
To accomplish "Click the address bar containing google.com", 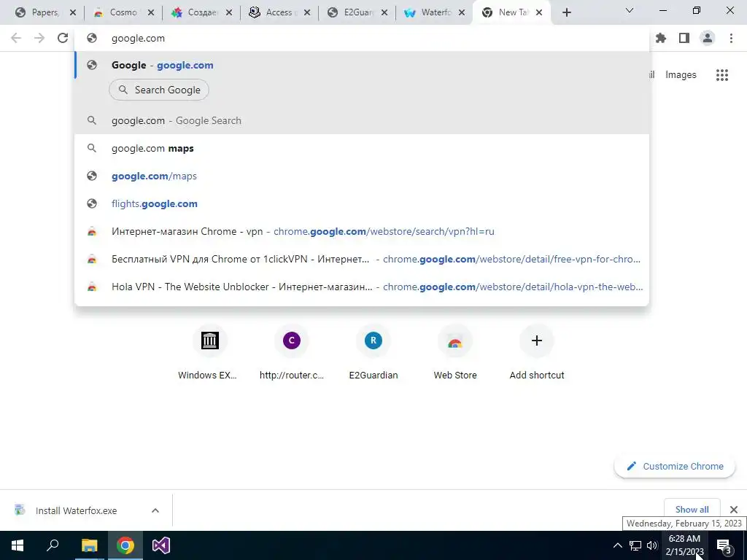I will (x=362, y=38).
